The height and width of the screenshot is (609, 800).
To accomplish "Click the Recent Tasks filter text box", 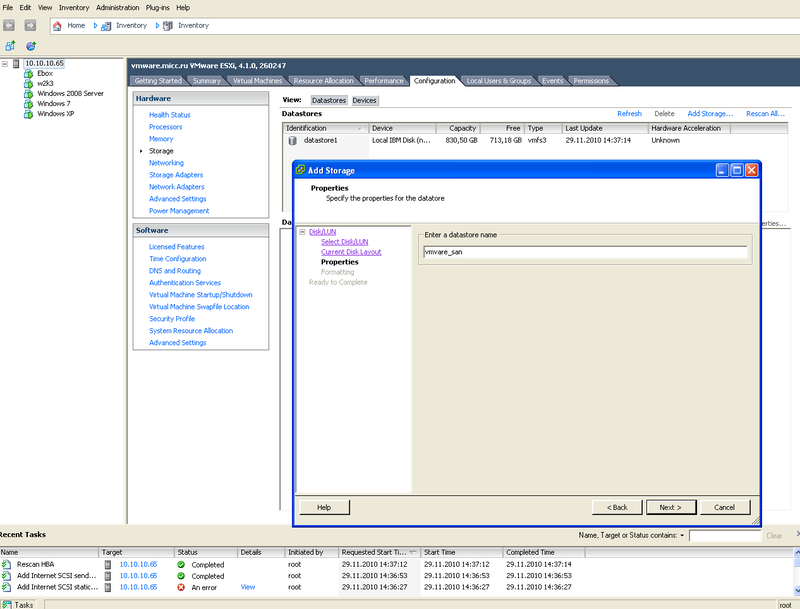I will [725, 536].
